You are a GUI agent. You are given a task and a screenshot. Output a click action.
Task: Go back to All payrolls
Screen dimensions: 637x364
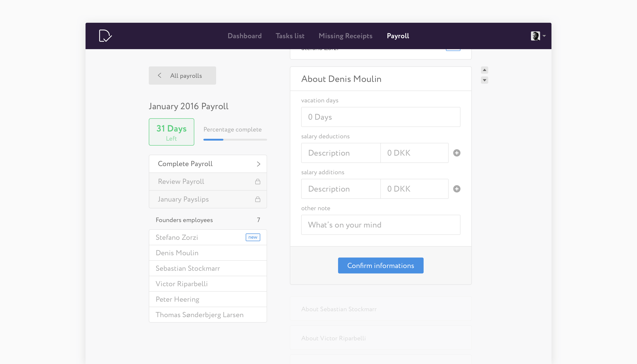[182, 76]
